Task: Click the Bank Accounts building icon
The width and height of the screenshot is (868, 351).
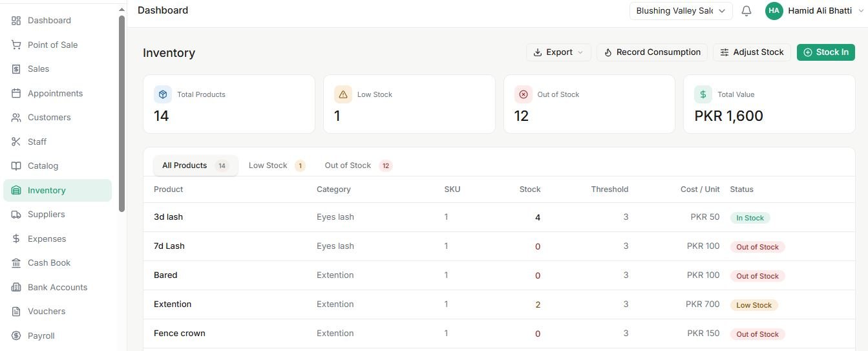Action: (x=16, y=287)
